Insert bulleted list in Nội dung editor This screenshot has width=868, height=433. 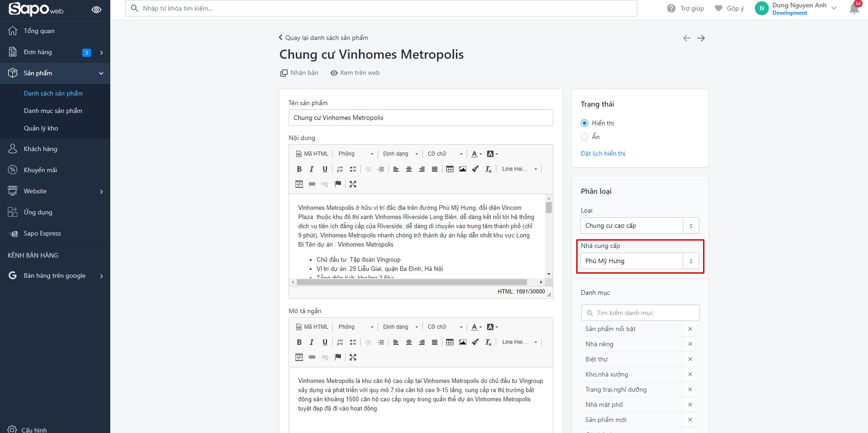point(353,169)
